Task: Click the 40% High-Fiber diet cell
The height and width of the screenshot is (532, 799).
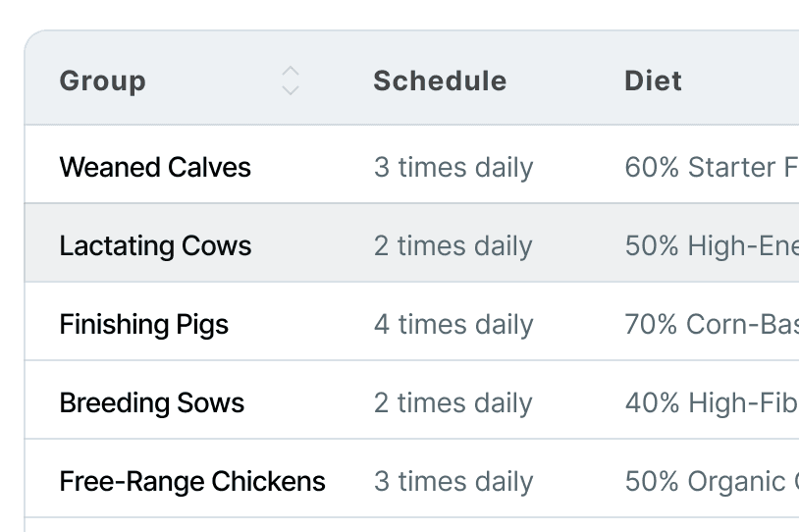Action: 712,402
